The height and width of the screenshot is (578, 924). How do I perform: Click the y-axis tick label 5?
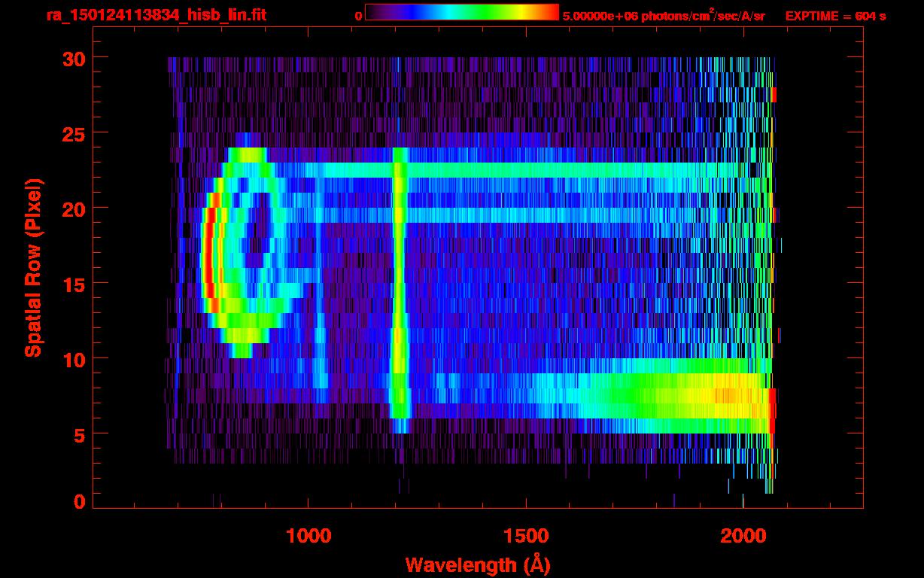point(79,434)
